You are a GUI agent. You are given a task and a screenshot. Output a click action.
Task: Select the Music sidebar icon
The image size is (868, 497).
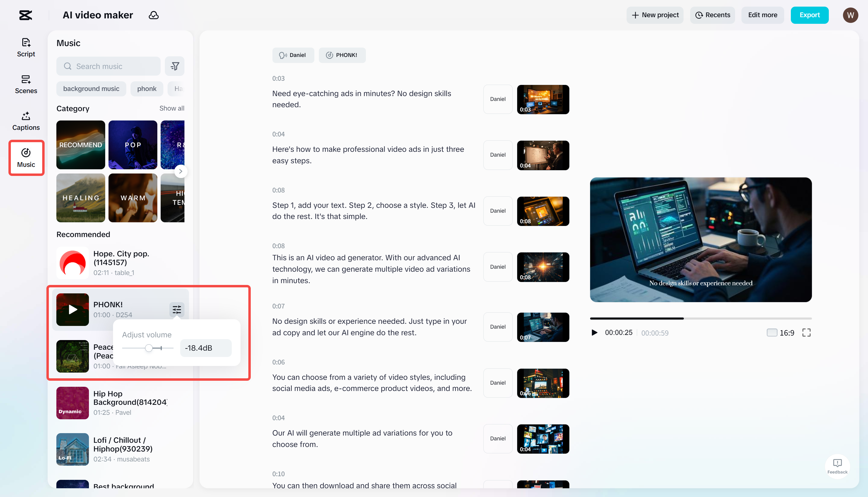coord(26,158)
